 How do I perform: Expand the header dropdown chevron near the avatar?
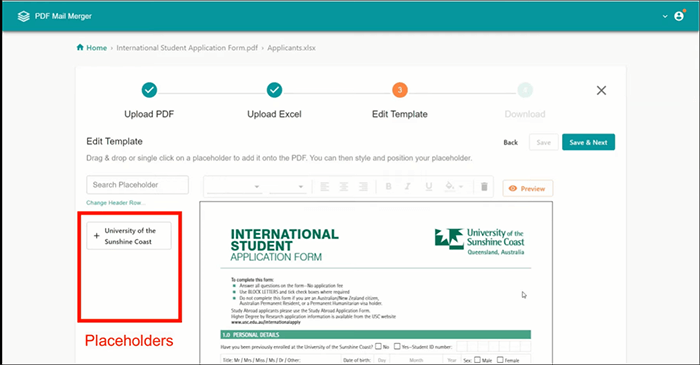coord(665,17)
